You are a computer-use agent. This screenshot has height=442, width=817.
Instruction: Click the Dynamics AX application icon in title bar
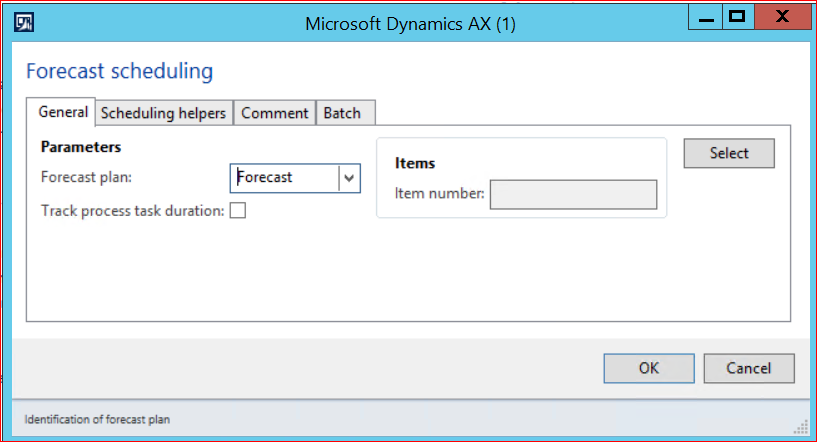click(24, 23)
